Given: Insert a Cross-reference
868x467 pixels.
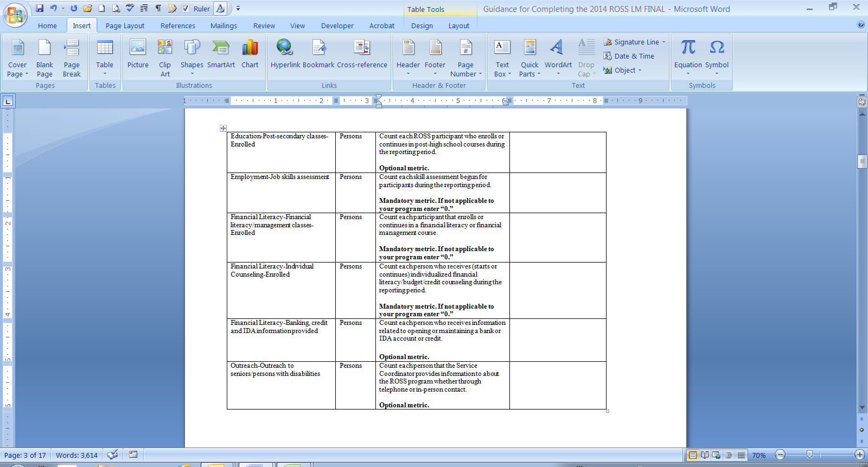Looking at the screenshot, I should coord(362,54).
